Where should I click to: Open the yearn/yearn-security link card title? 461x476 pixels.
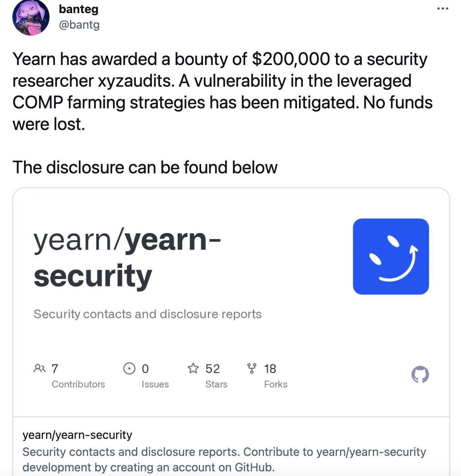click(77, 435)
